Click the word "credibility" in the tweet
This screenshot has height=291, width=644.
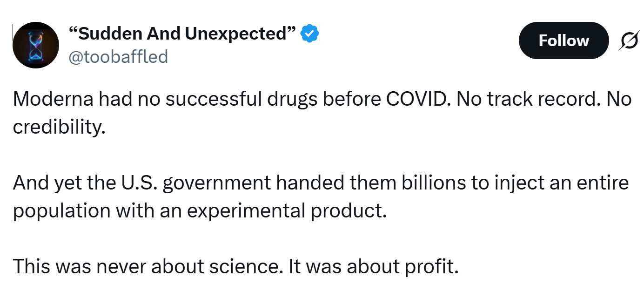coord(56,127)
